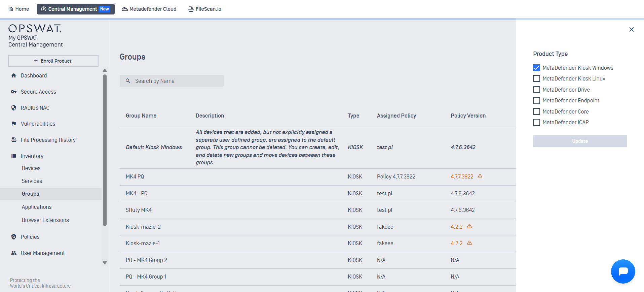Image resolution: width=644 pixels, height=292 pixels.
Task: Sort by Group Name column header
Action: coord(141,116)
